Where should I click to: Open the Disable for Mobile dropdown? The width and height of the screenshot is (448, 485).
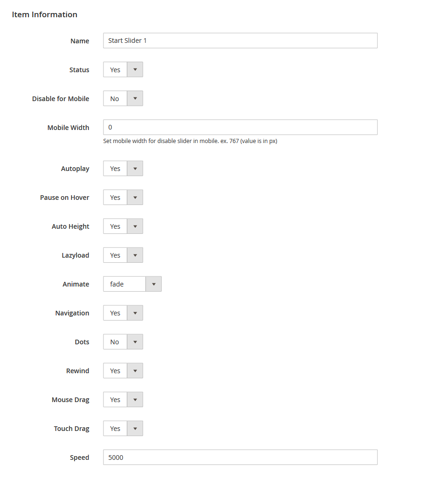(x=123, y=98)
